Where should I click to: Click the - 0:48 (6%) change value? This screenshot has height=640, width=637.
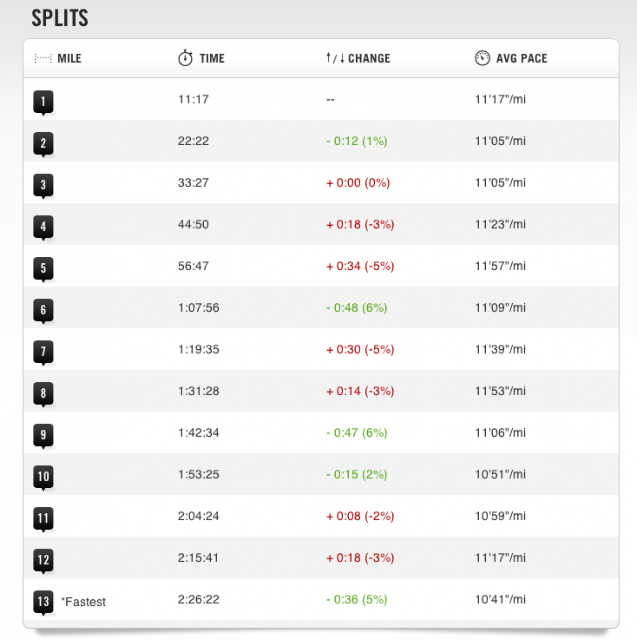point(357,308)
